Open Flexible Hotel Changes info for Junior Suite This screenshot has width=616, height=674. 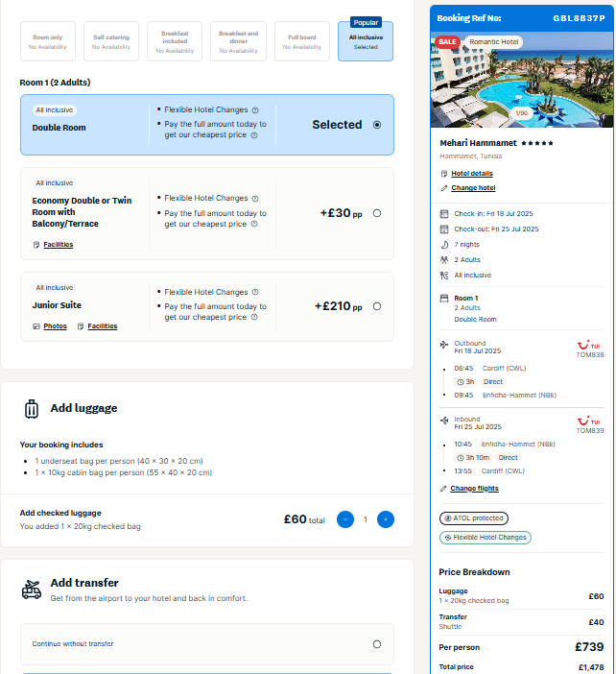255,292
